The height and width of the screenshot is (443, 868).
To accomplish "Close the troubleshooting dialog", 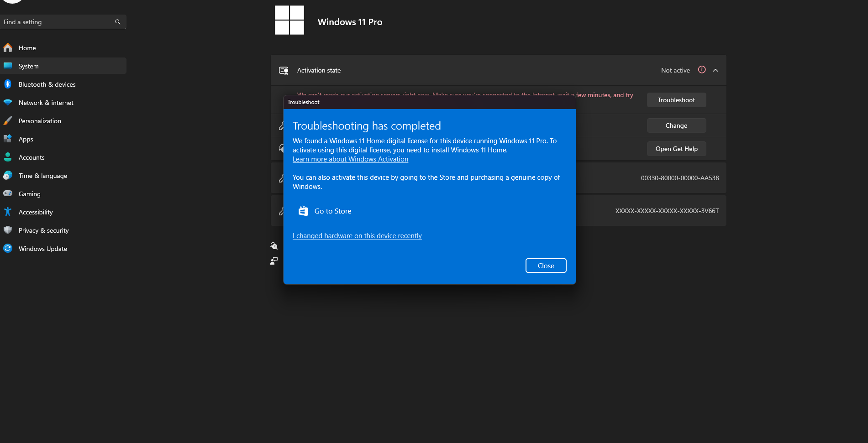I will [546, 266].
